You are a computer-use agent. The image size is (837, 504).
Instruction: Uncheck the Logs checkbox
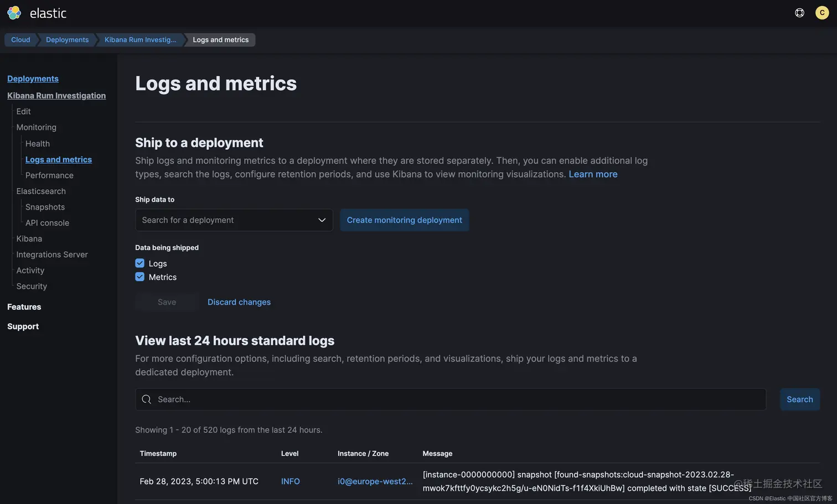point(140,263)
